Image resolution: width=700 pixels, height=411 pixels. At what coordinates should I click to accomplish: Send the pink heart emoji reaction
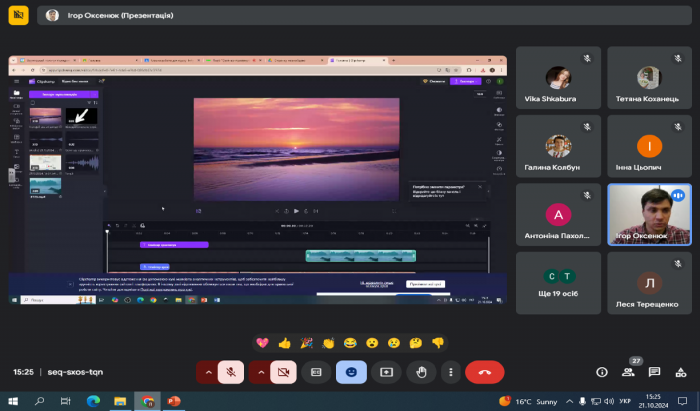[263, 342]
